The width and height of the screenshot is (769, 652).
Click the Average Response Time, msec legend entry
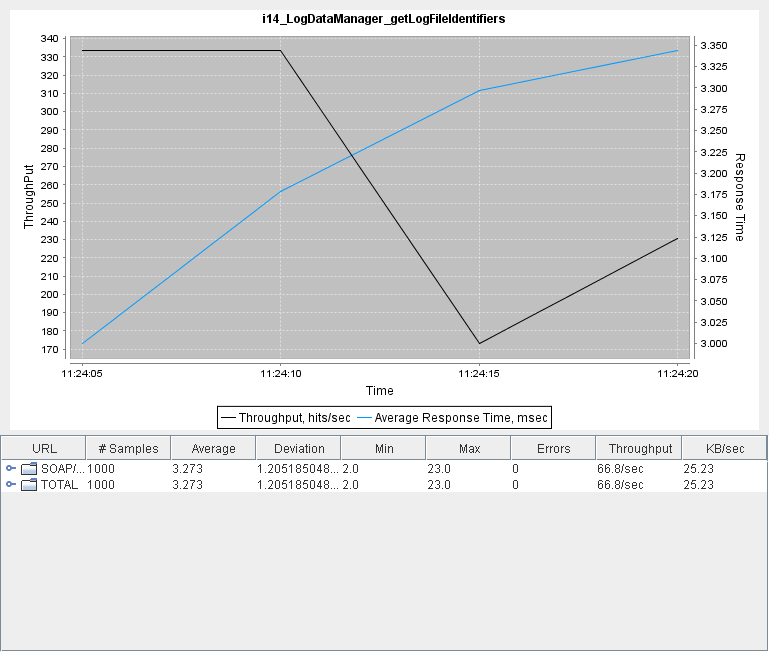pyautogui.click(x=452, y=417)
